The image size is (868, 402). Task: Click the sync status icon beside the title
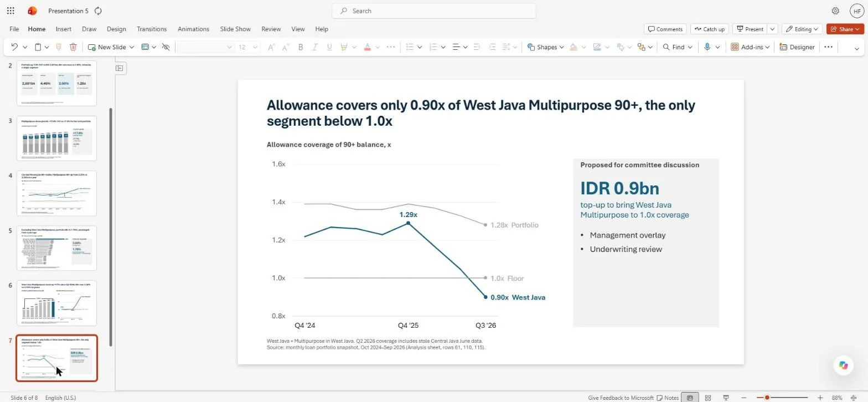pos(99,11)
